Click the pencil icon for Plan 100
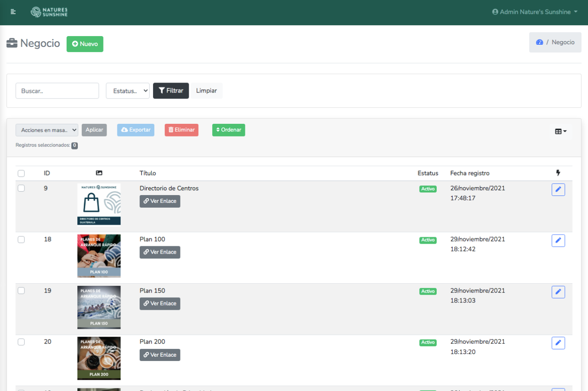Screen dimensions: 588x391 558,240
